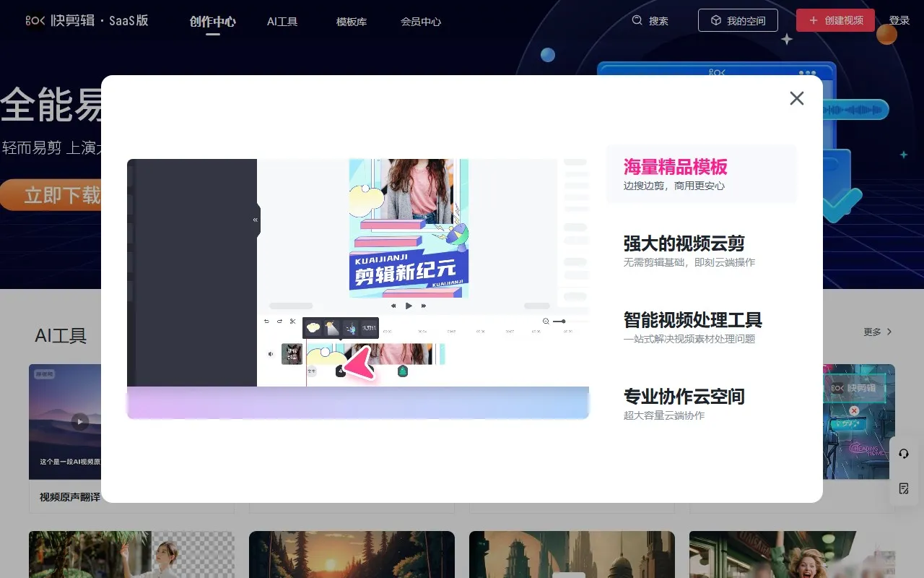924x578 pixels.
Task: Click the feedback form icon on the right edge
Action: coord(903,489)
